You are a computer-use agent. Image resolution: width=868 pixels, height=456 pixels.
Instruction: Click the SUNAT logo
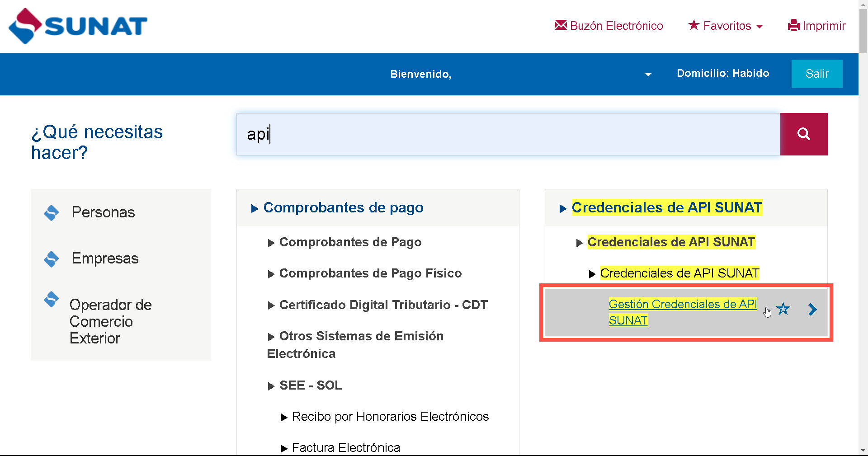(x=78, y=26)
